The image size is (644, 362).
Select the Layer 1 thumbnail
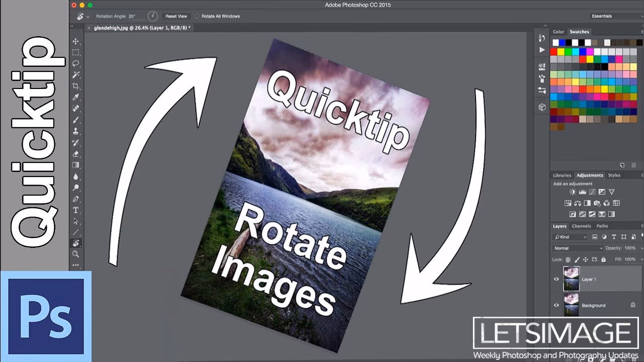(571, 279)
